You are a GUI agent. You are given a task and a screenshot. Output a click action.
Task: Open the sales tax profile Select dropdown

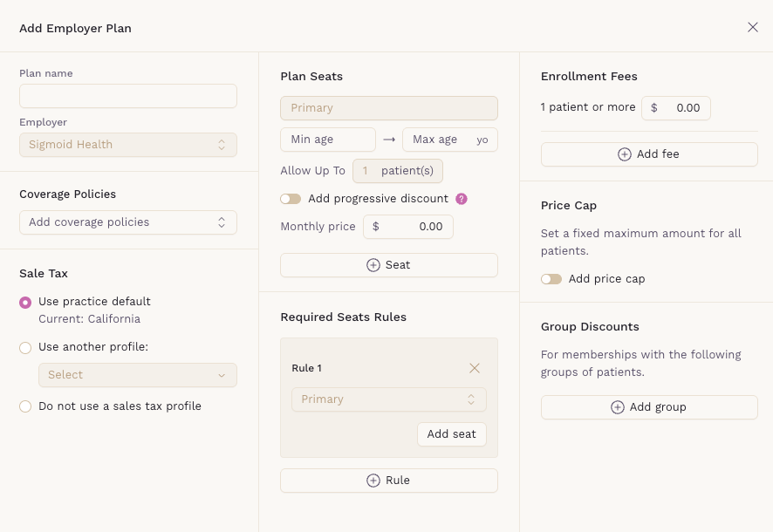click(138, 375)
